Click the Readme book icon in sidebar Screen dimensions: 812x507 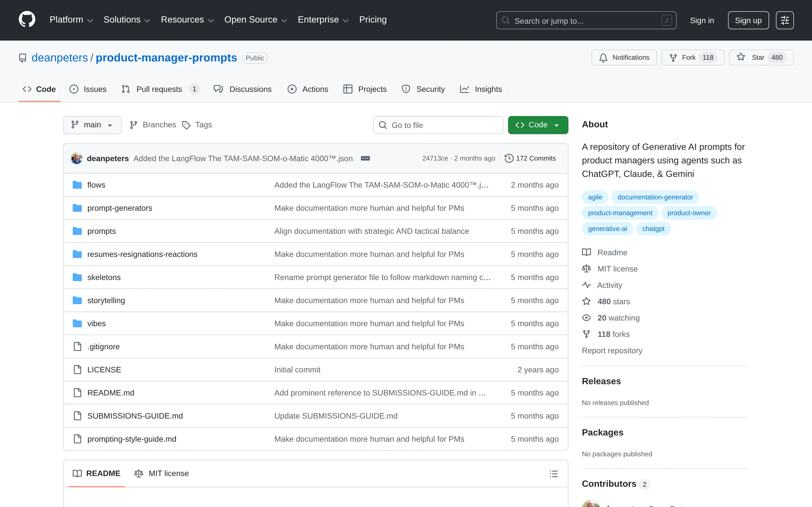pos(586,252)
